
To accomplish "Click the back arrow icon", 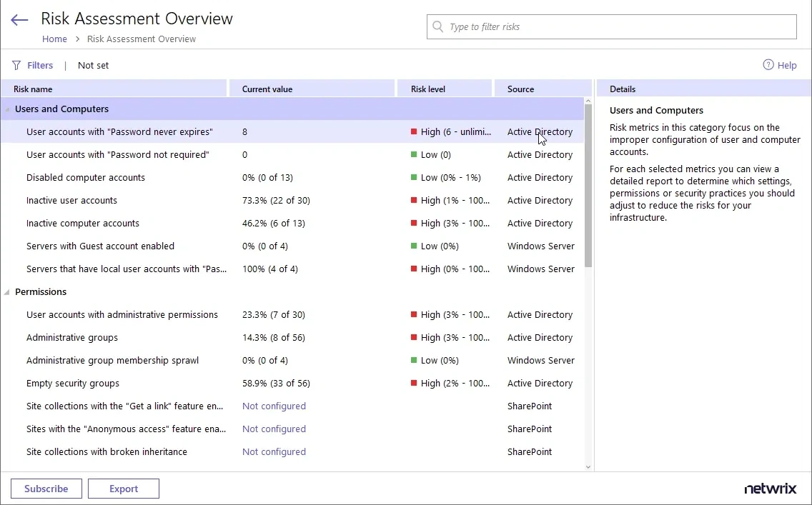I will (19, 21).
